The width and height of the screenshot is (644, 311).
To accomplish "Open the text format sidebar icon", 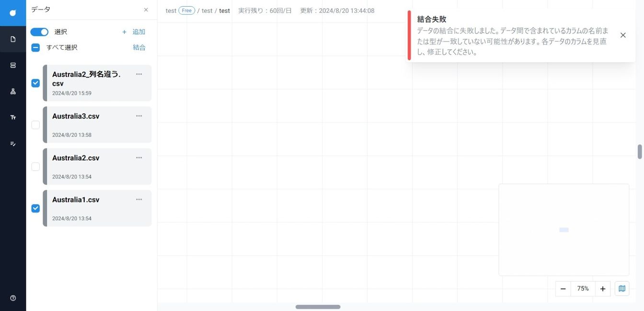I will click(x=13, y=117).
